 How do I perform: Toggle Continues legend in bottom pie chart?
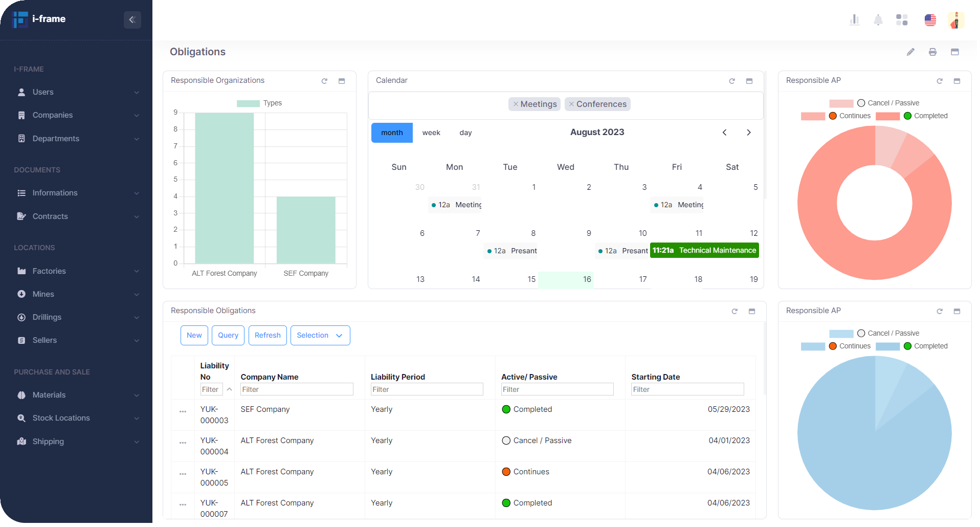836,346
